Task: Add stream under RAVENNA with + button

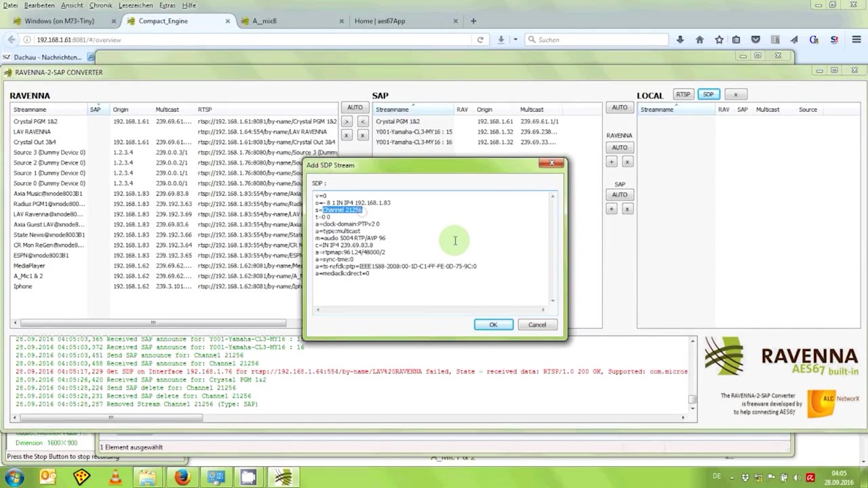Action: coord(612,161)
